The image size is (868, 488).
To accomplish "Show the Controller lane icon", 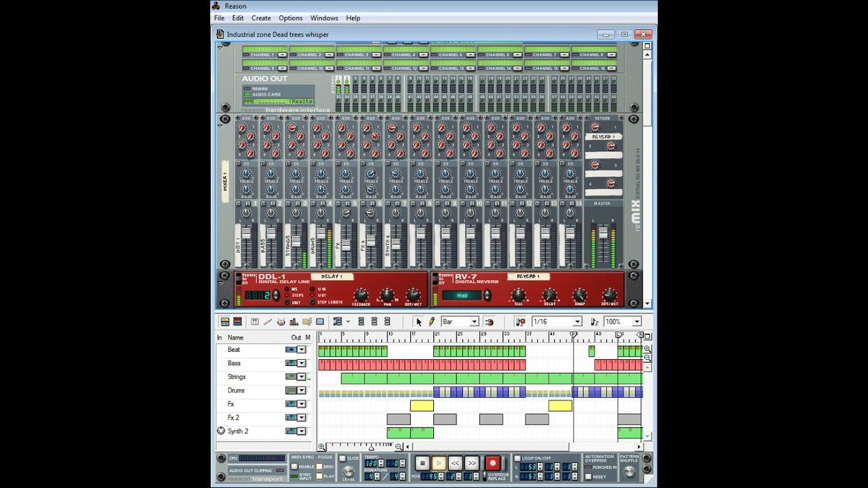I will pyautogui.click(x=319, y=321).
